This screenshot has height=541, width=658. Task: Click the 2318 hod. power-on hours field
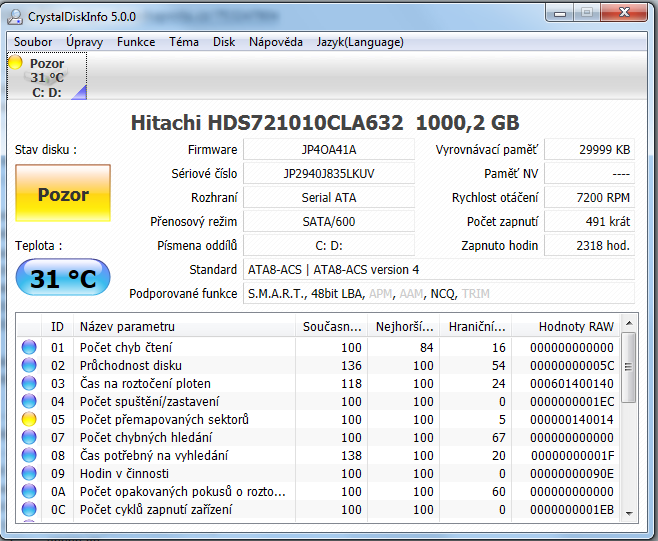[x=590, y=246]
